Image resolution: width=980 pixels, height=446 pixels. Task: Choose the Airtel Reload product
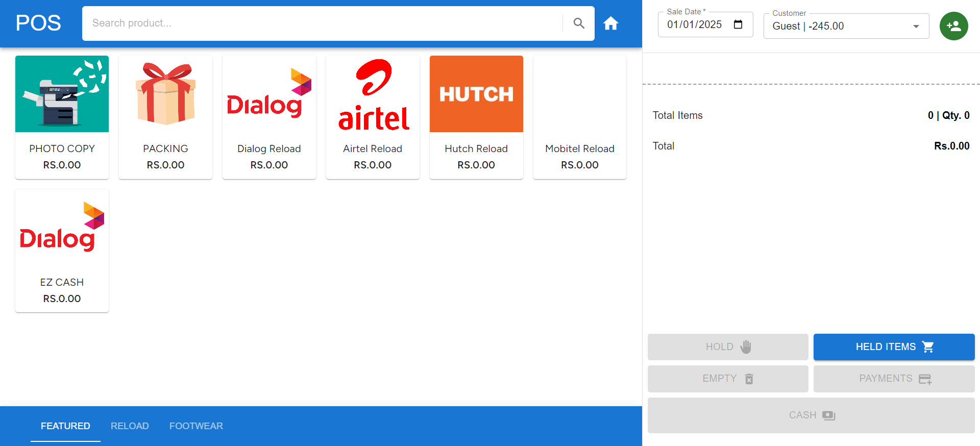[x=373, y=117]
